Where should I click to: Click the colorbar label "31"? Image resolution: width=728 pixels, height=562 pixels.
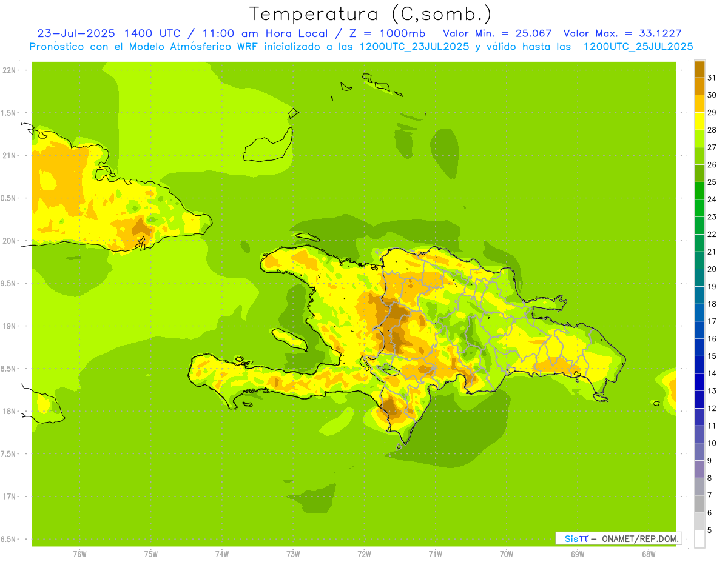[x=712, y=78]
